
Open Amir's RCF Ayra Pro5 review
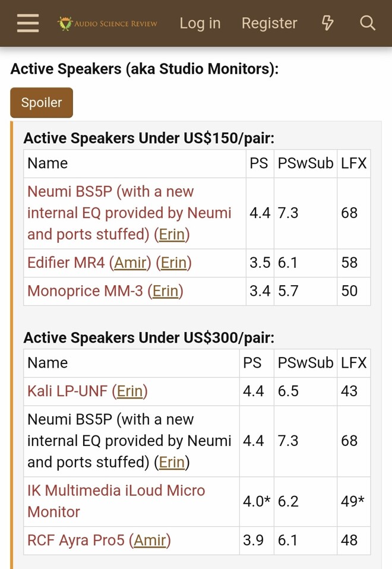point(150,540)
